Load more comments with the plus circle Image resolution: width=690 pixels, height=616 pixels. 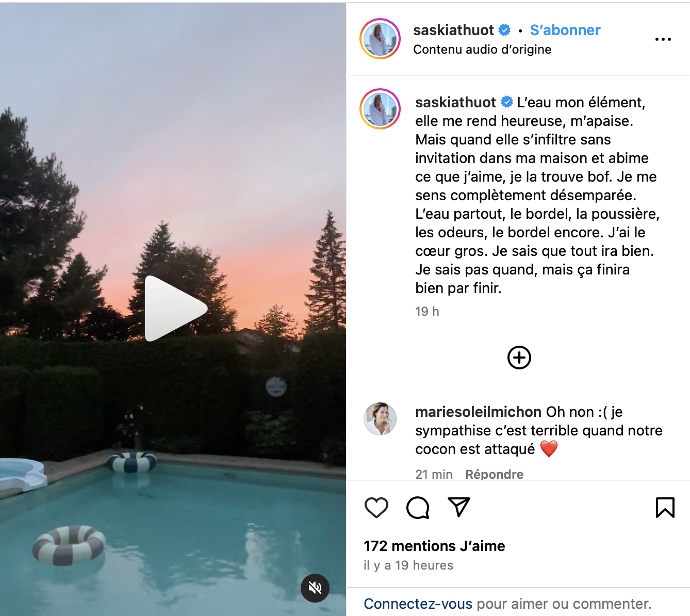[519, 358]
